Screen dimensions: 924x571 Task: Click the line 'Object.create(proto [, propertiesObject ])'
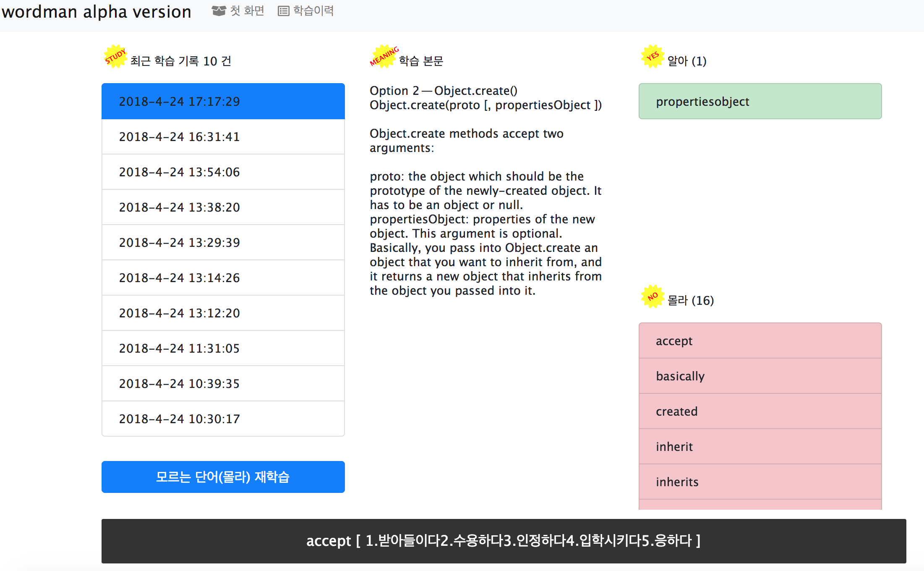click(x=485, y=105)
